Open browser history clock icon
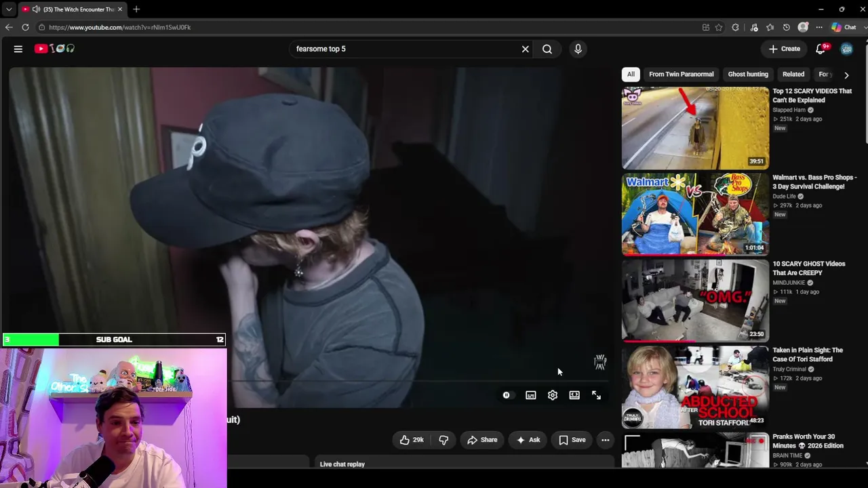 (x=786, y=27)
